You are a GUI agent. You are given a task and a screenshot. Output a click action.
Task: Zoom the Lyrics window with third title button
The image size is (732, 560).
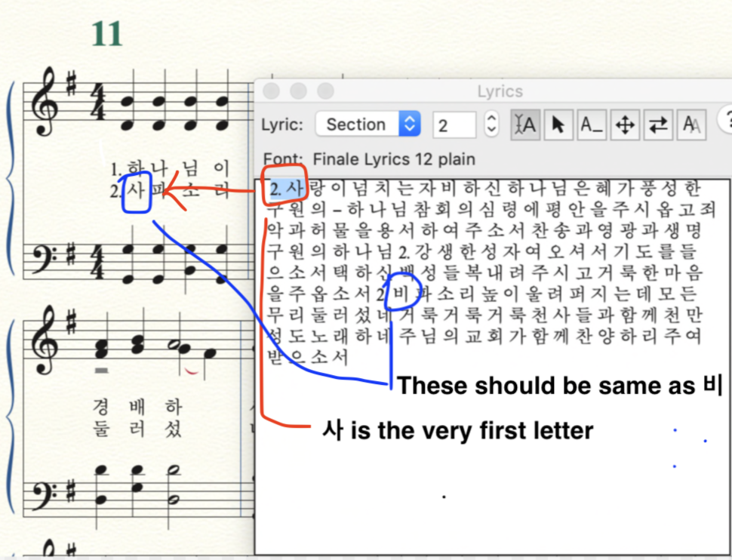tap(325, 91)
